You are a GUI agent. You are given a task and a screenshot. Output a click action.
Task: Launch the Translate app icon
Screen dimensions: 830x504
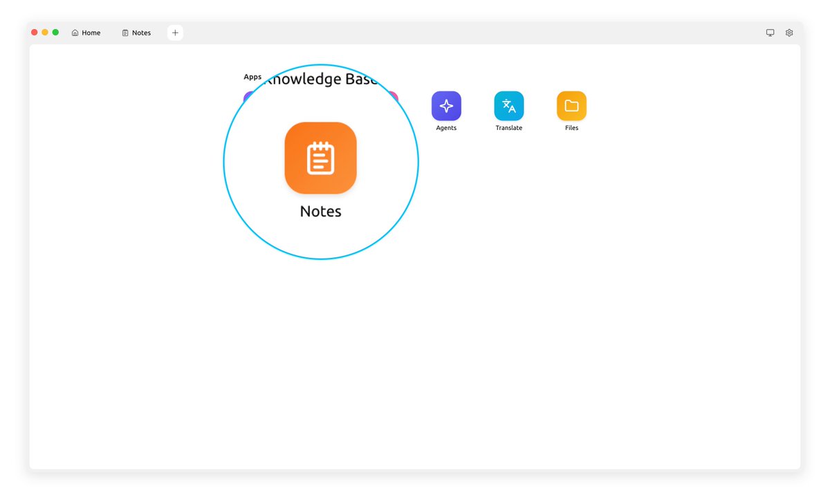[509, 106]
